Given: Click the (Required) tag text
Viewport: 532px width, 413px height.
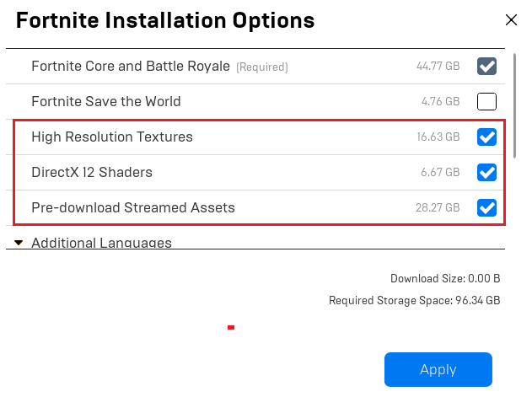Looking at the screenshot, I should [x=262, y=67].
